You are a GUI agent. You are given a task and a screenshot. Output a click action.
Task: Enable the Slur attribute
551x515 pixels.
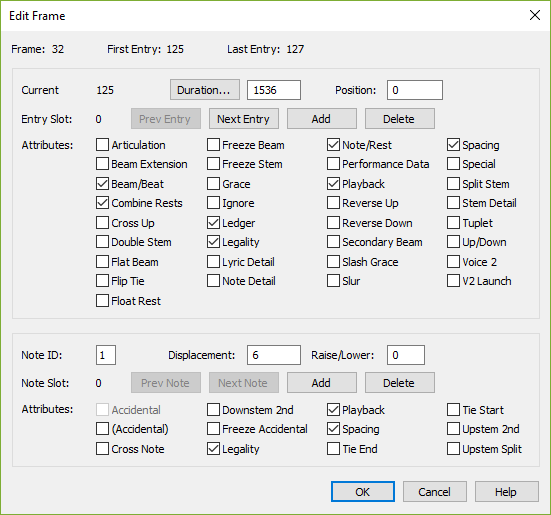pos(333,281)
